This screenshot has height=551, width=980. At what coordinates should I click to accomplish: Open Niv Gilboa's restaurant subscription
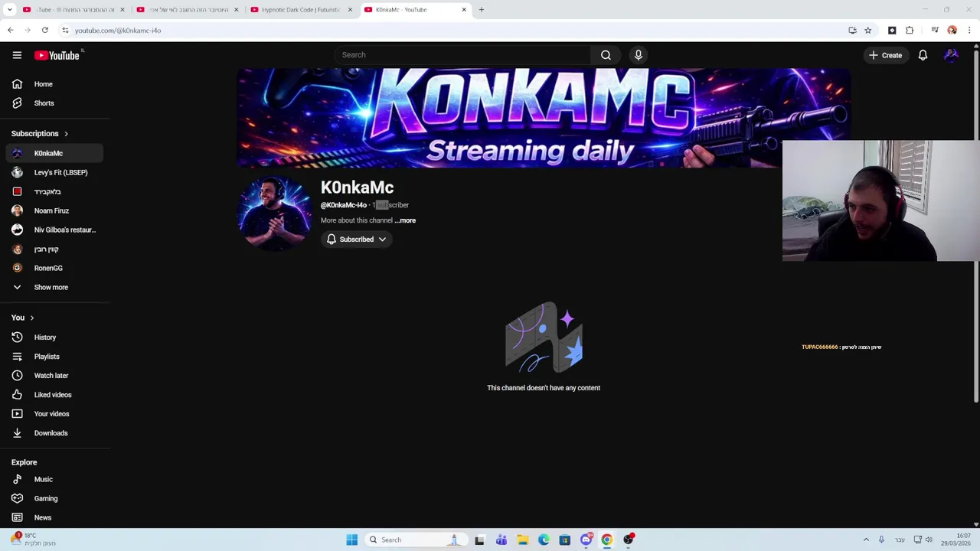(54, 230)
